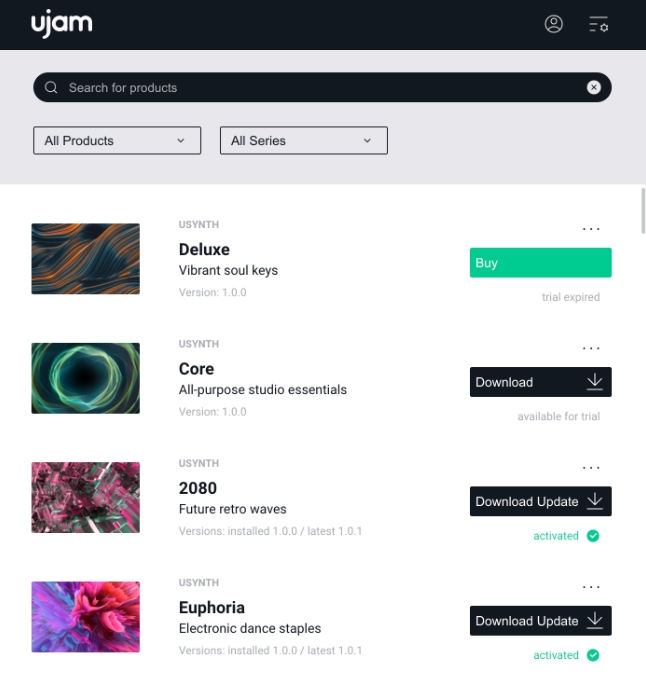Click 'All-purpose studio essentials' description
Screen dimensions: 646x690
263,389
